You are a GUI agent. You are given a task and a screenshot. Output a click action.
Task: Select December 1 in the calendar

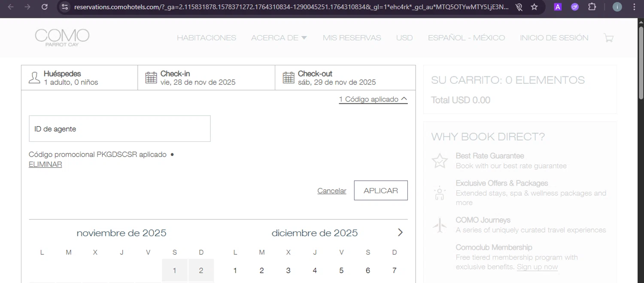pyautogui.click(x=235, y=271)
